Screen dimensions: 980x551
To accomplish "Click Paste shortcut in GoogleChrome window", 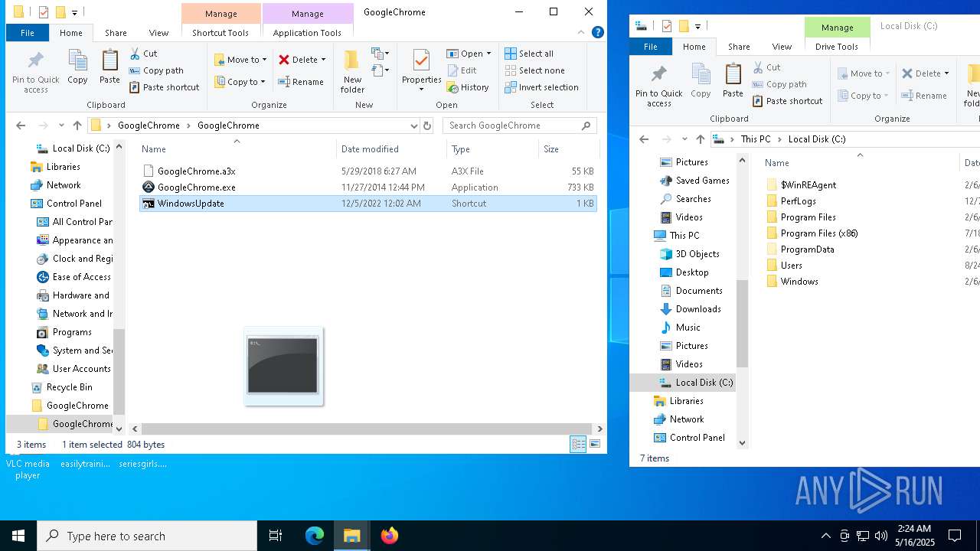I will (164, 87).
